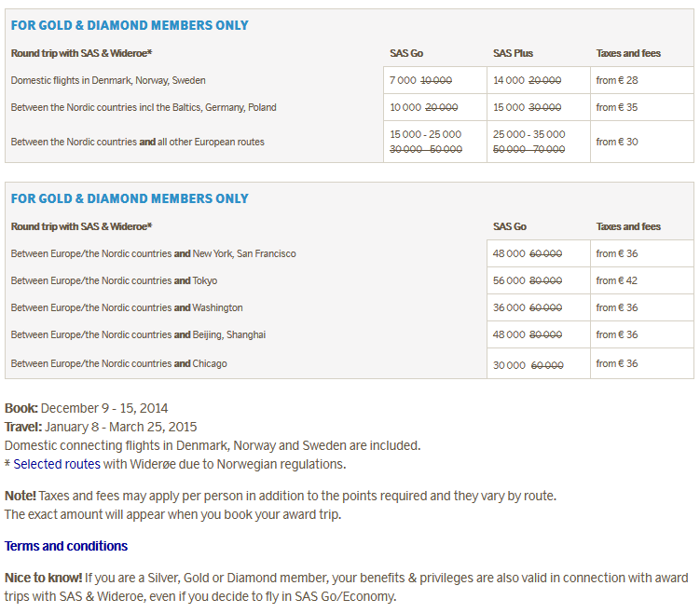
Task: Click the all other European routes row label
Action: pos(138,142)
